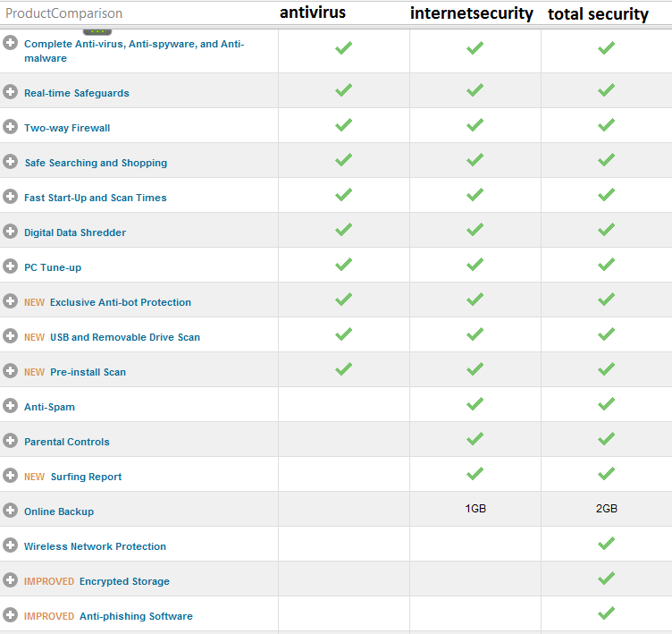The height and width of the screenshot is (634, 672).
Task: Expand the Real-time Safeguards plus icon
Action: (x=11, y=92)
